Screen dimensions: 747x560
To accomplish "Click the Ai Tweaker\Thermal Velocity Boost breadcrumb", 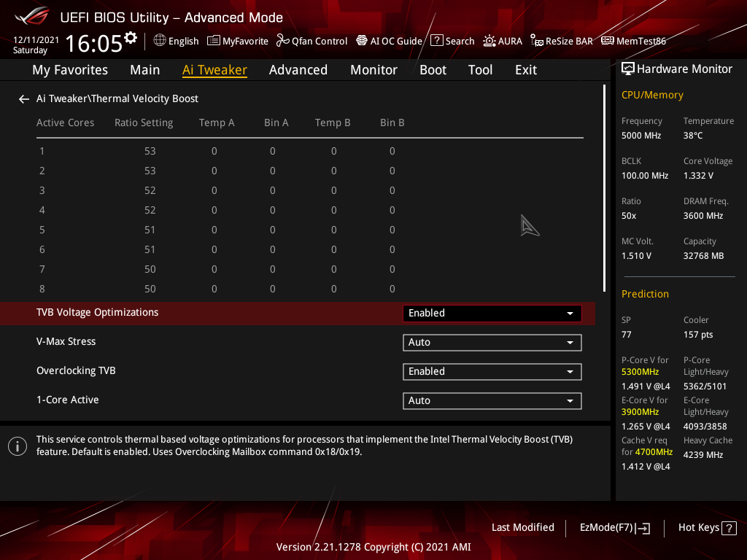I will point(117,98).
